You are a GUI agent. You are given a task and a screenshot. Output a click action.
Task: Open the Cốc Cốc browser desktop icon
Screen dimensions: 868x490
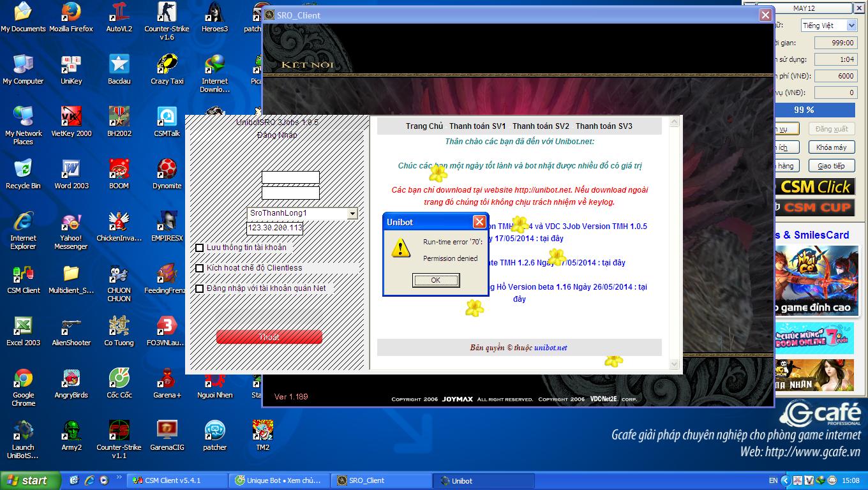click(x=119, y=383)
